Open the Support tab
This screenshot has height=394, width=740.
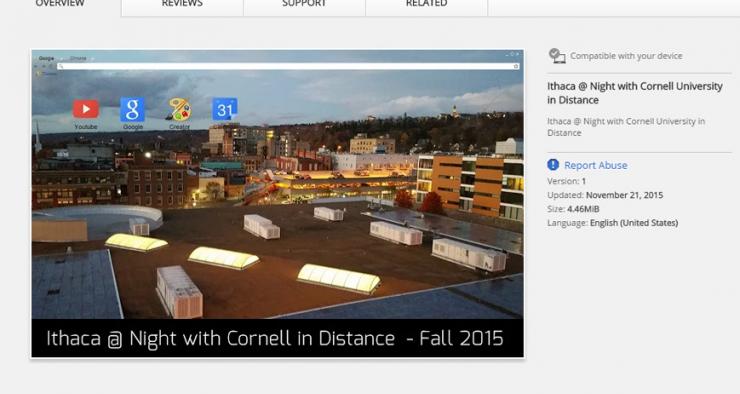point(304,5)
